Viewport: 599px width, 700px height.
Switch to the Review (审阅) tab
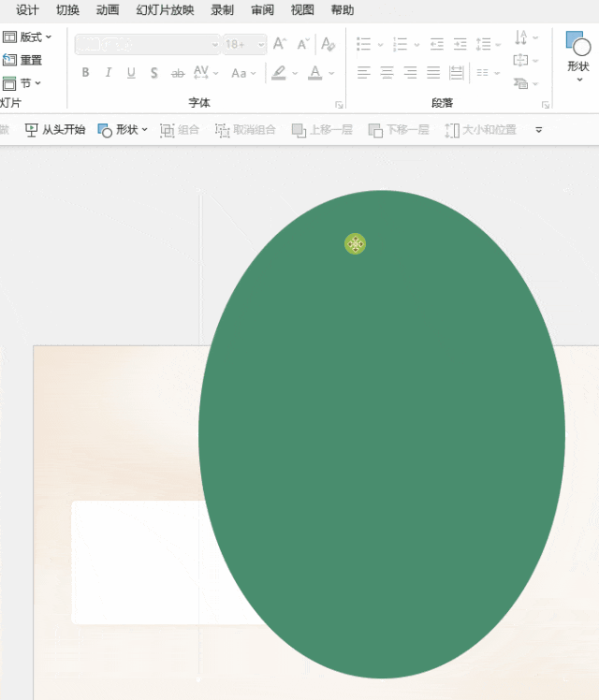(262, 10)
